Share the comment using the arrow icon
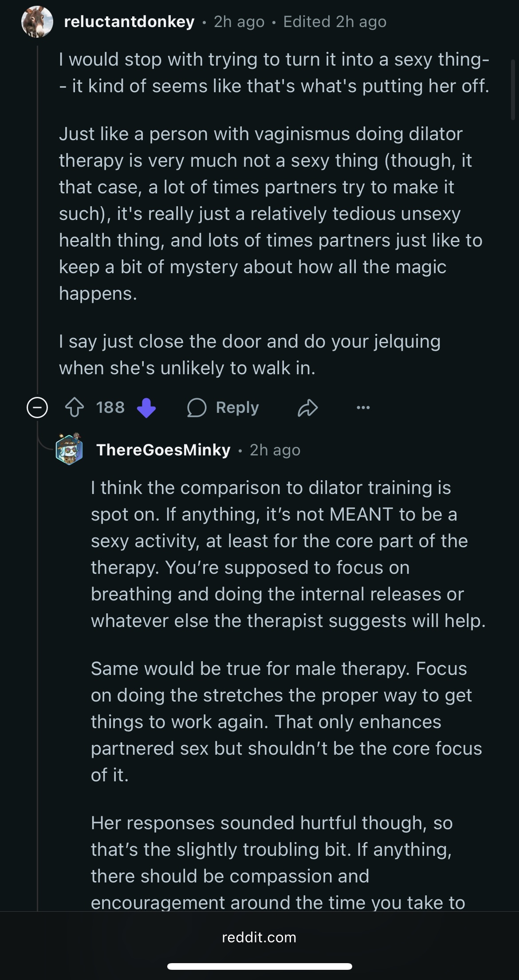 tap(307, 408)
